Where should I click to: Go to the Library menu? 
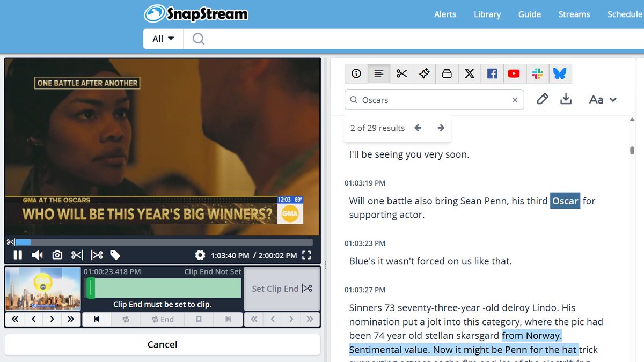tap(487, 14)
